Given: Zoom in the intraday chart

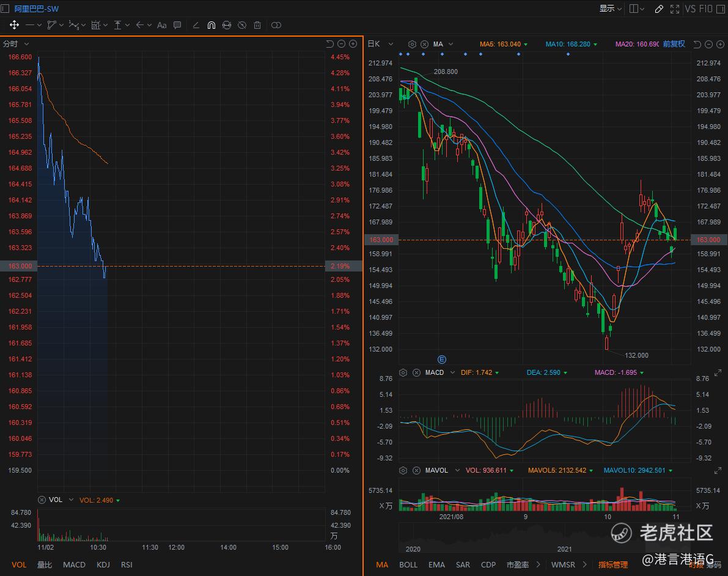Looking at the screenshot, I should [353, 43].
